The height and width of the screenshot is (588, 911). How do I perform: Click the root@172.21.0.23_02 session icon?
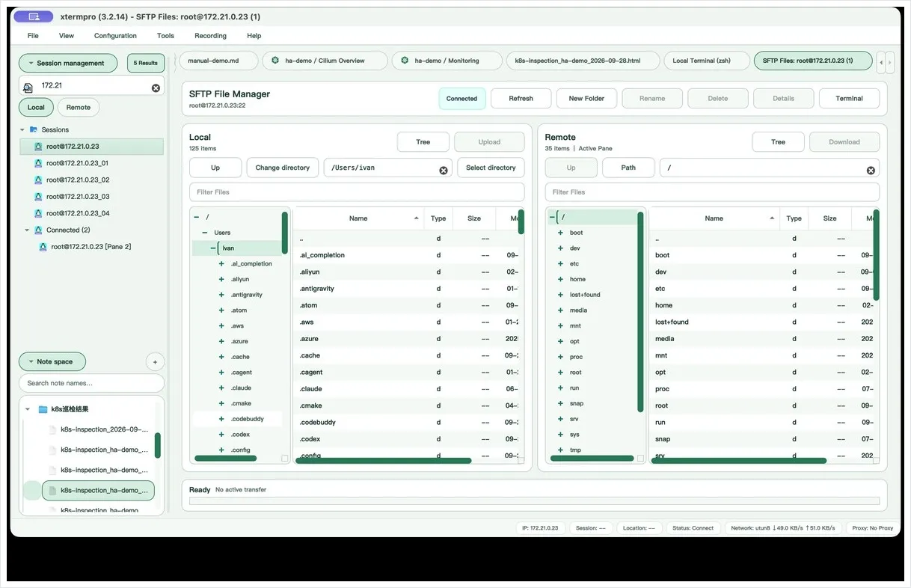(38, 180)
